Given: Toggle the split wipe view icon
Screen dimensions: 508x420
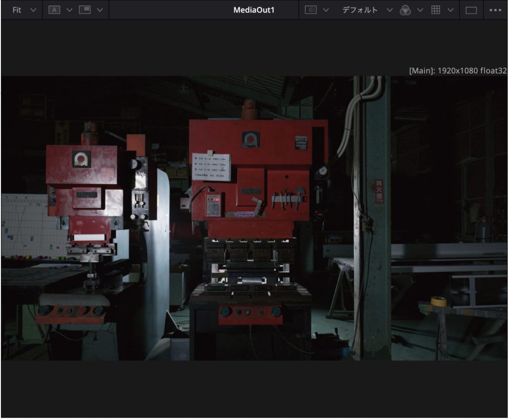Looking at the screenshot, I should pos(85,10).
